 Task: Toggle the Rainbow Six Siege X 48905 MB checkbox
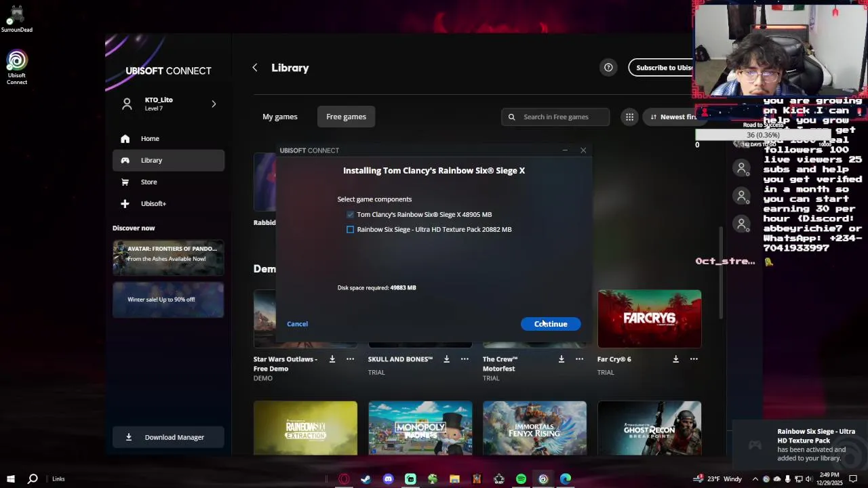point(351,215)
